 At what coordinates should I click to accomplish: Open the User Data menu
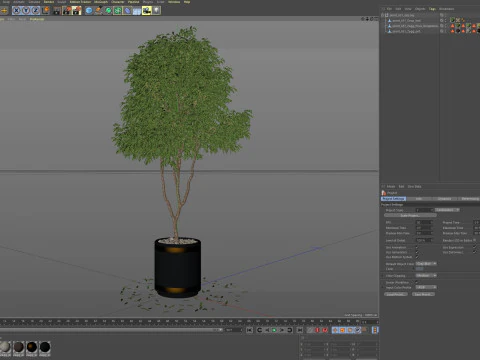point(414,187)
